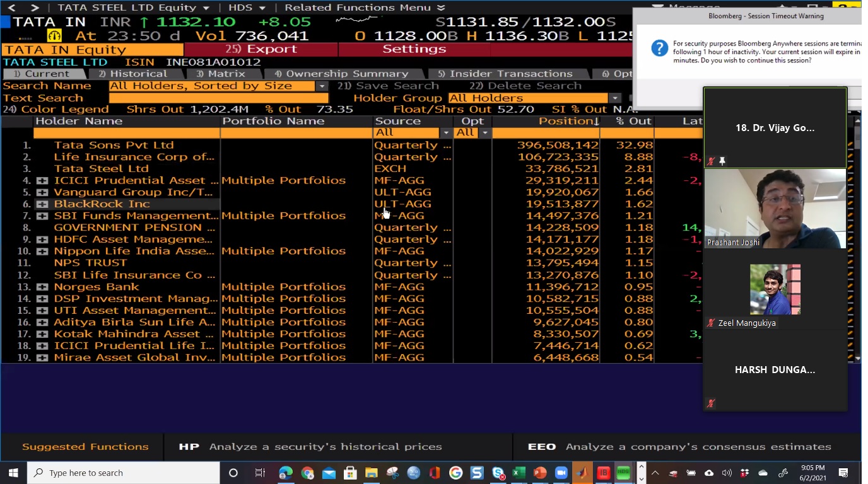Open the Settings button
The width and height of the screenshot is (868, 484).
[414, 49]
